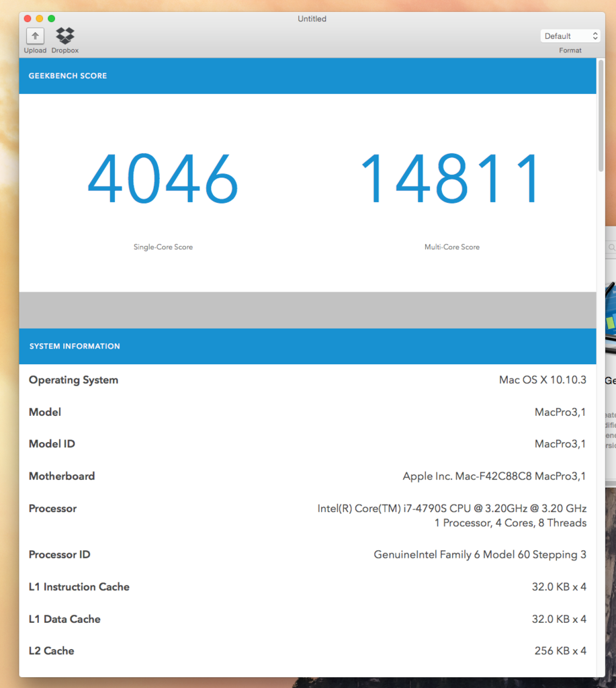
Task: Click the Motherboard row label
Action: pyautogui.click(x=62, y=476)
